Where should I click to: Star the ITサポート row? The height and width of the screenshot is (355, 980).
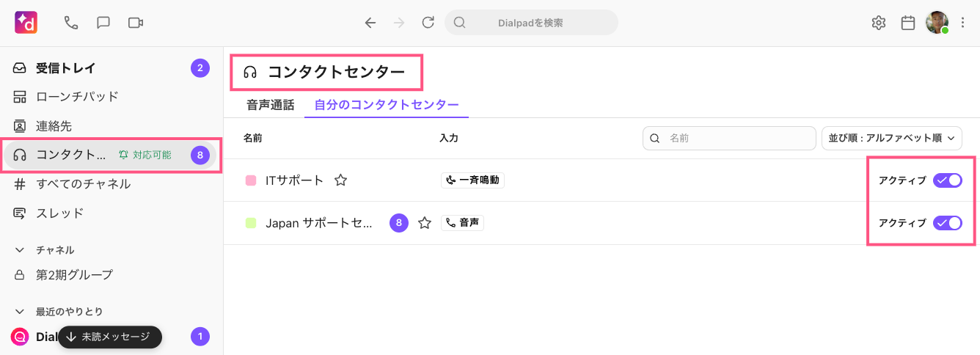(x=340, y=180)
